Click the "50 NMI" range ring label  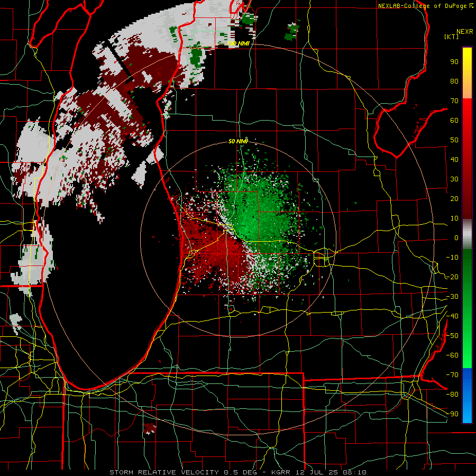(239, 141)
